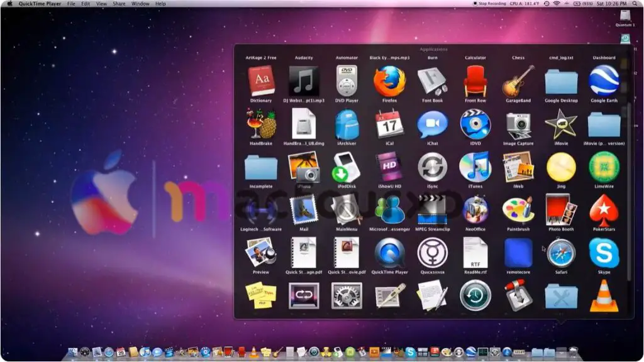The height and width of the screenshot is (362, 644).
Task: Open Time Machine
Action: click(475, 297)
